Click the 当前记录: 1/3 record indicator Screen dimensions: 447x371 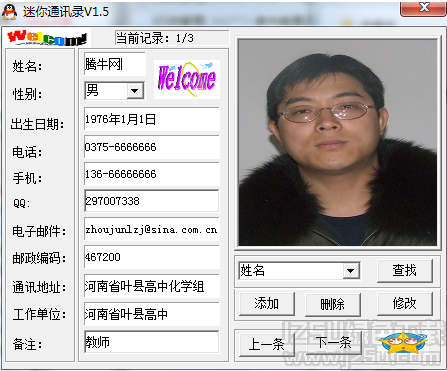tap(172, 38)
